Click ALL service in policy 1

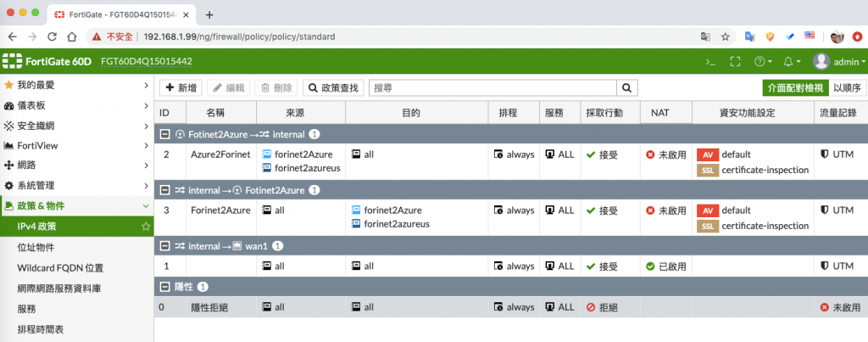click(559, 266)
